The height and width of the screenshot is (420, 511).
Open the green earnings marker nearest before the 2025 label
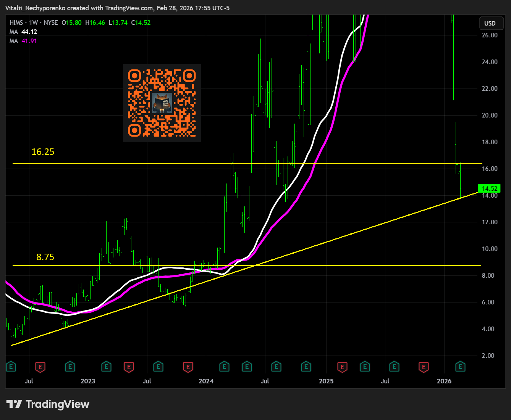pyautogui.click(x=306, y=367)
